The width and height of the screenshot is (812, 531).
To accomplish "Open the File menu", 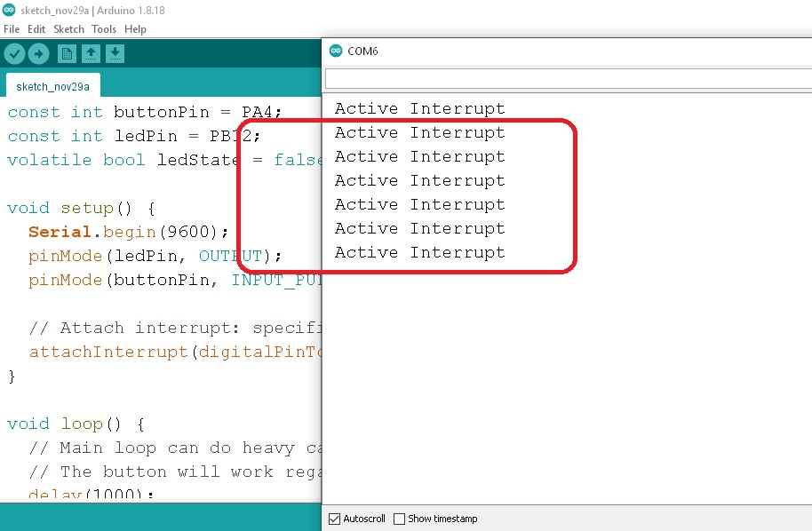I will click(x=11, y=28).
